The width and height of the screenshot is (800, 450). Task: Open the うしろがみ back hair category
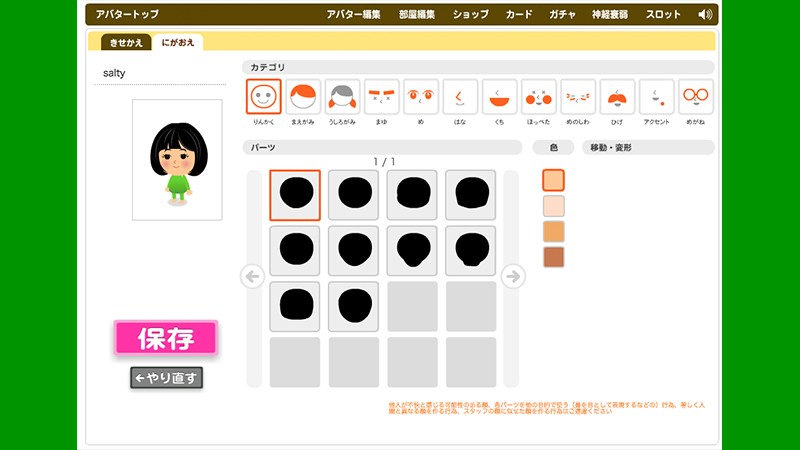[342, 97]
